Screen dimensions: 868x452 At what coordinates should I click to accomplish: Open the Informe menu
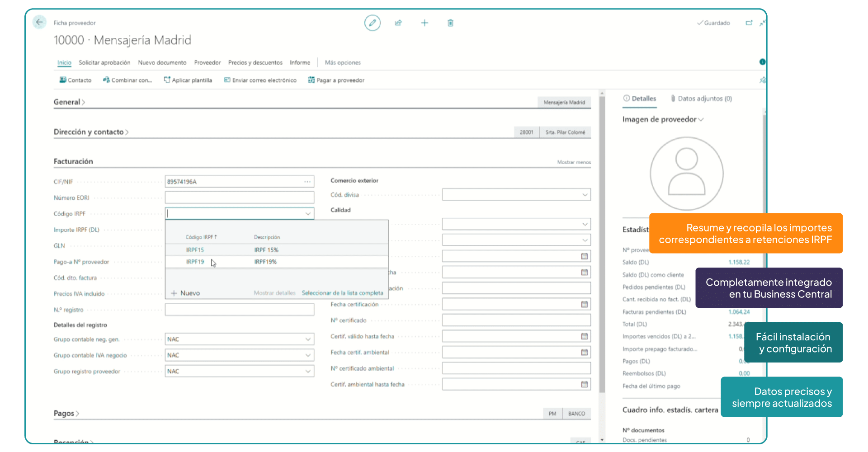[x=300, y=63]
